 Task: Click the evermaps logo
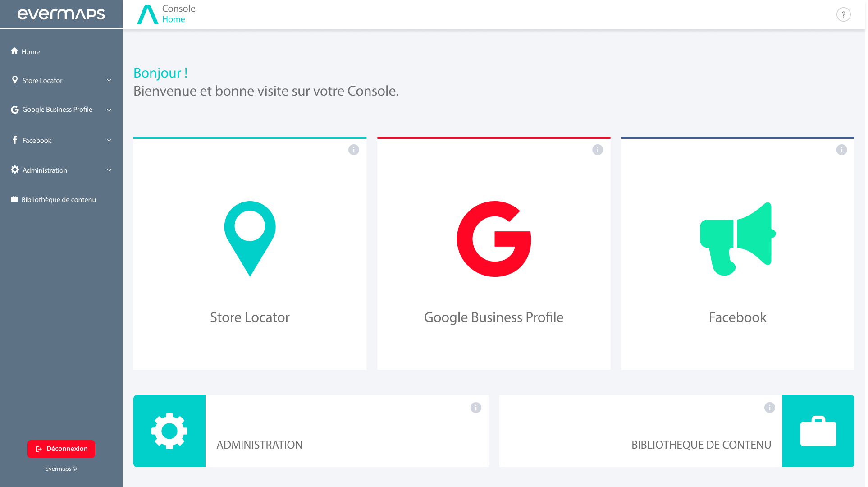(x=61, y=14)
